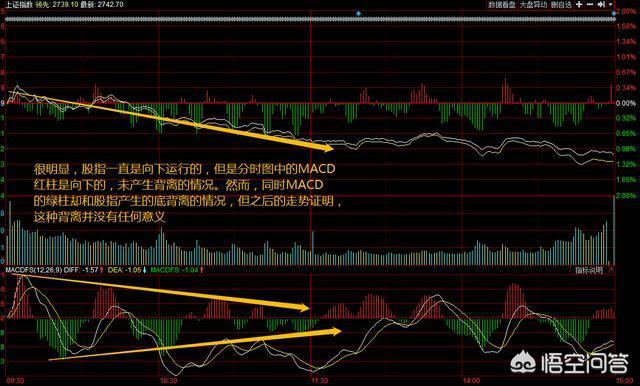This screenshot has height=386, width=640.
Task: Open 数据看盘 menu item
Action: coord(502,5)
